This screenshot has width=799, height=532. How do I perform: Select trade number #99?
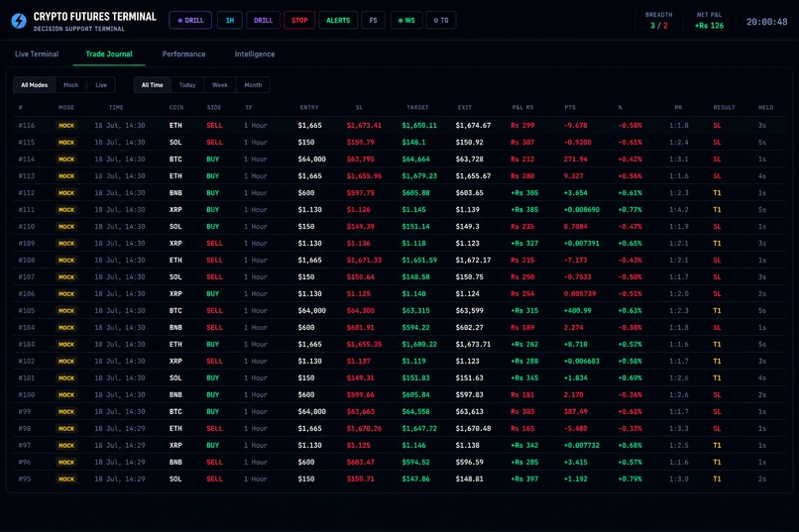pos(25,411)
